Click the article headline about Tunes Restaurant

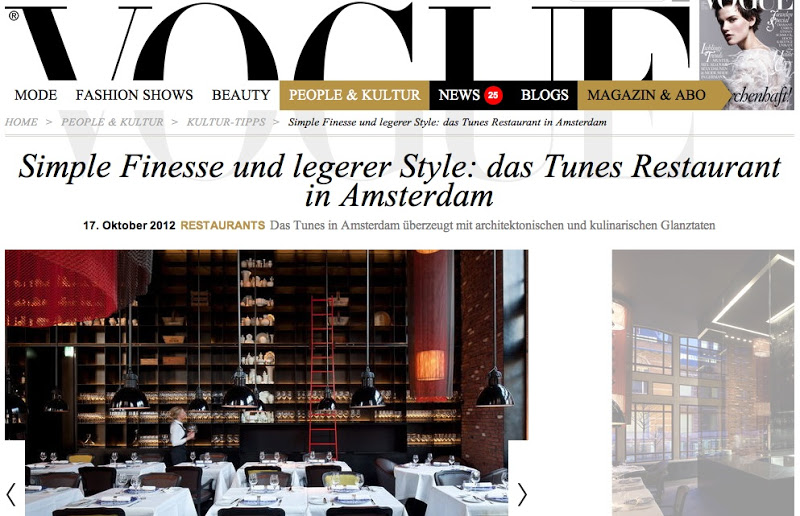click(x=399, y=181)
